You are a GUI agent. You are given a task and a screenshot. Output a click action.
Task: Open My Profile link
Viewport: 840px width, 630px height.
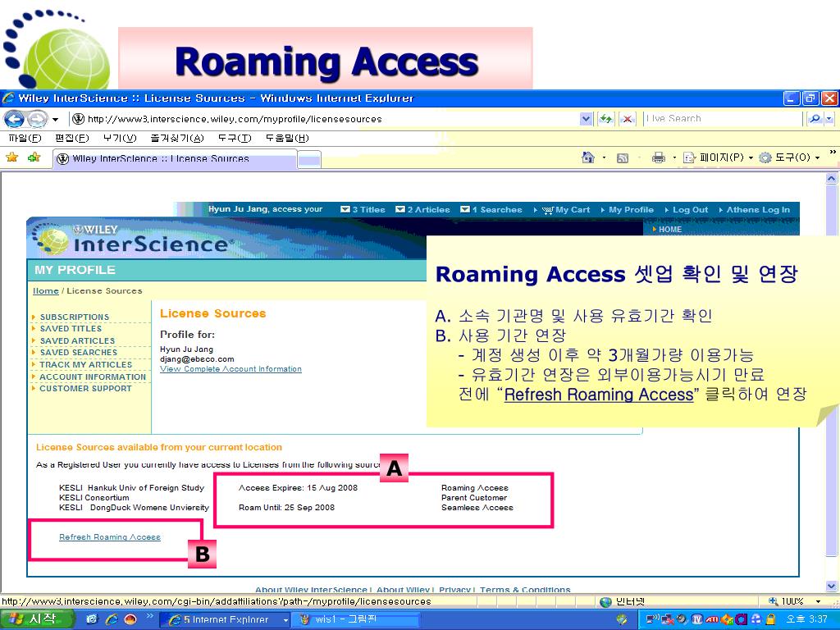point(631,210)
